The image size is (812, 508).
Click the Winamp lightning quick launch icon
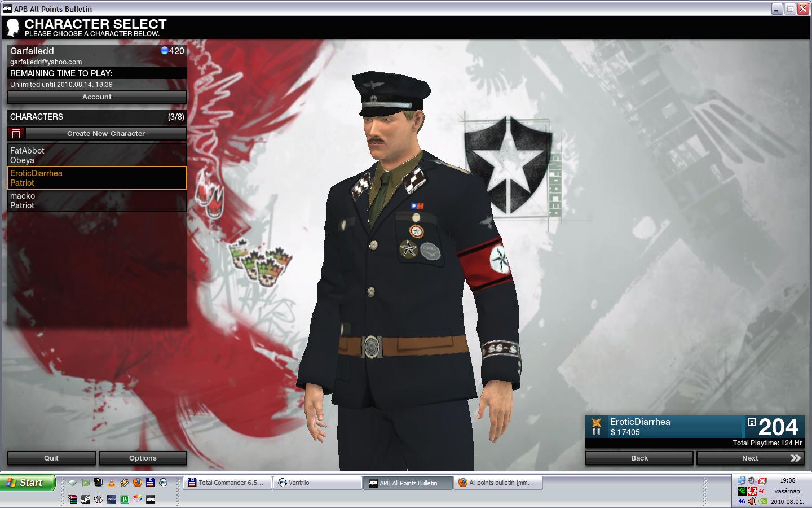click(x=125, y=483)
